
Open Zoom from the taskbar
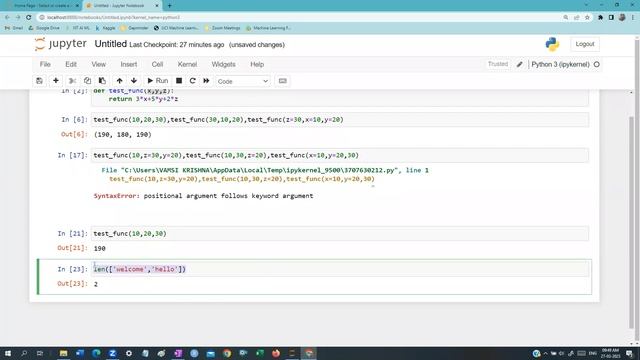[x=112, y=353]
